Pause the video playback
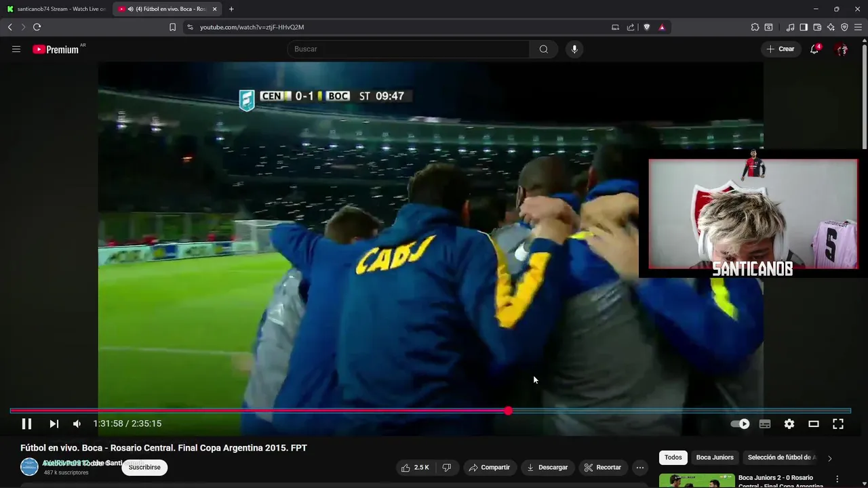 coord(26,424)
